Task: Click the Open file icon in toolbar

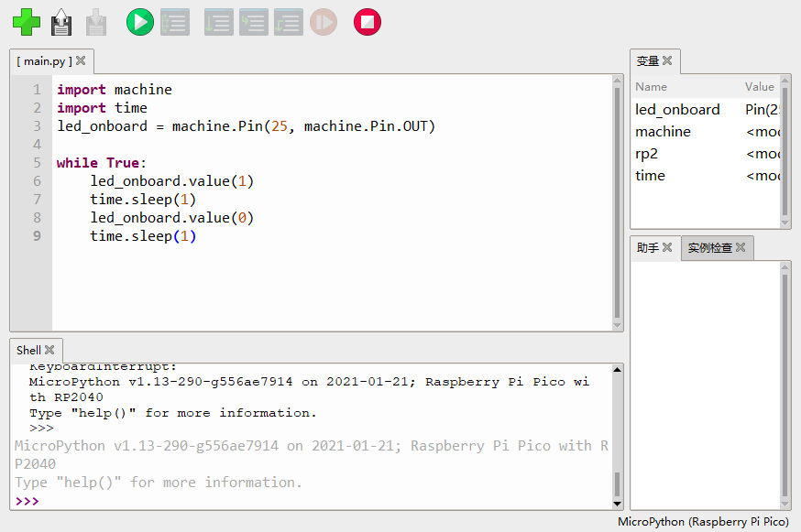Action: tap(61, 21)
